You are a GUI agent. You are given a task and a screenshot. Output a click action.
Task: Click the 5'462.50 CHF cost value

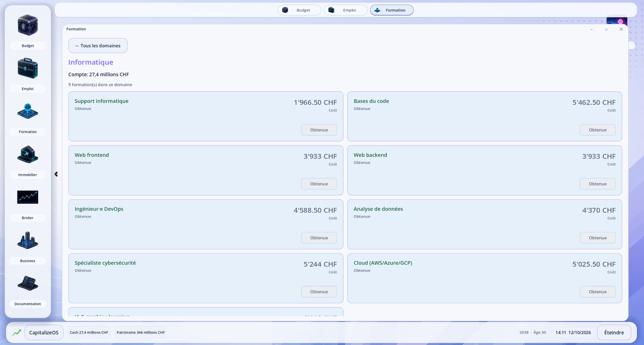594,102
